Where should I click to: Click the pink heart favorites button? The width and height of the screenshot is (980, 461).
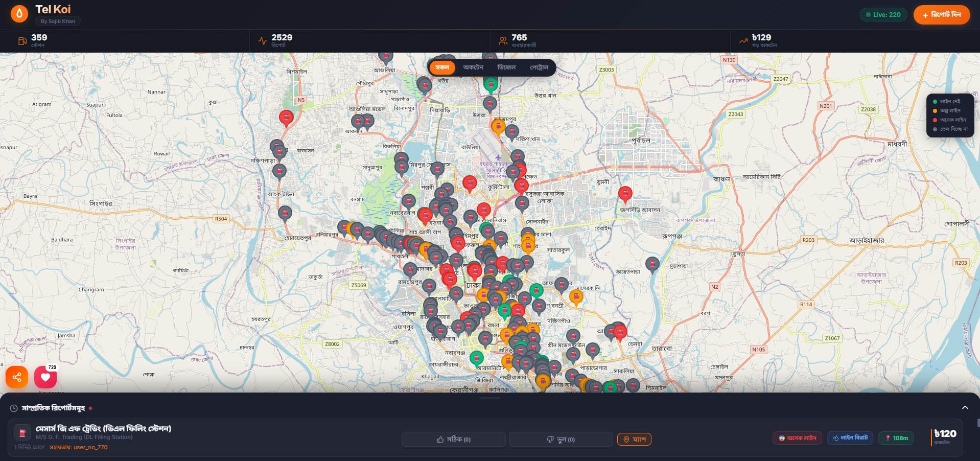point(45,377)
